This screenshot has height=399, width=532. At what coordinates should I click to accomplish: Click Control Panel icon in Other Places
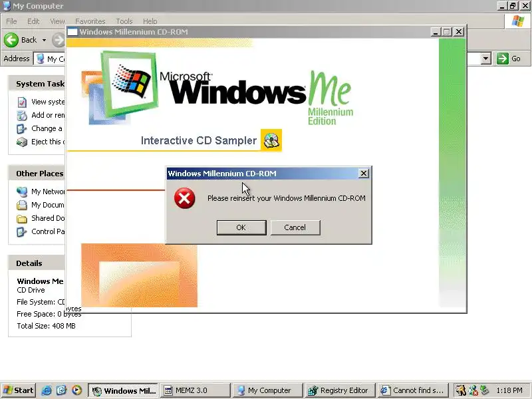tap(22, 231)
